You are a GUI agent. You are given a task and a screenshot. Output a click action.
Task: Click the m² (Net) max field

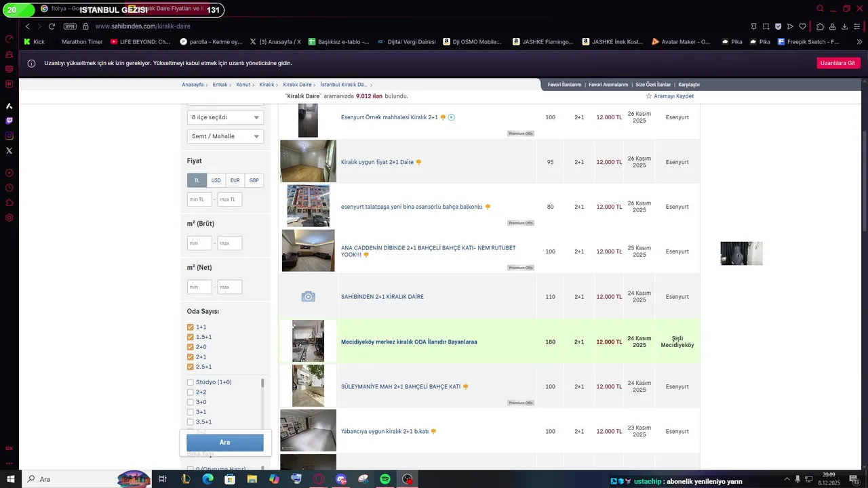[230, 287]
